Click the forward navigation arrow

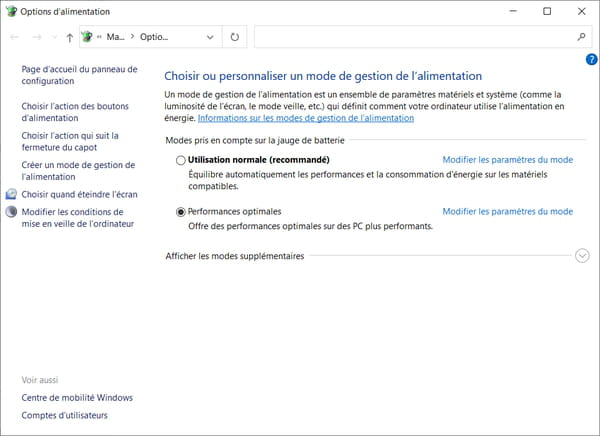[37, 37]
